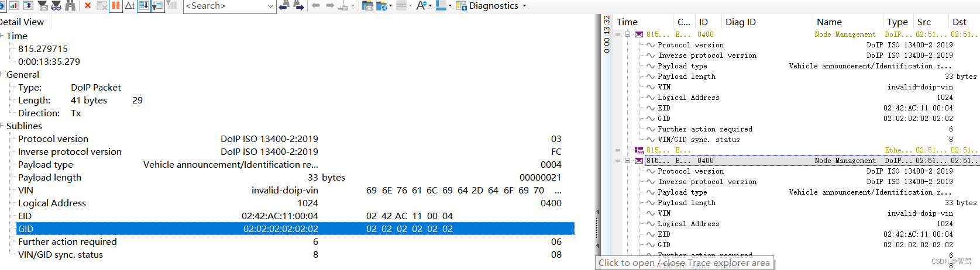This screenshot has height=270, width=980.
Task: Click the Sublines section heading
Action: click(24, 126)
